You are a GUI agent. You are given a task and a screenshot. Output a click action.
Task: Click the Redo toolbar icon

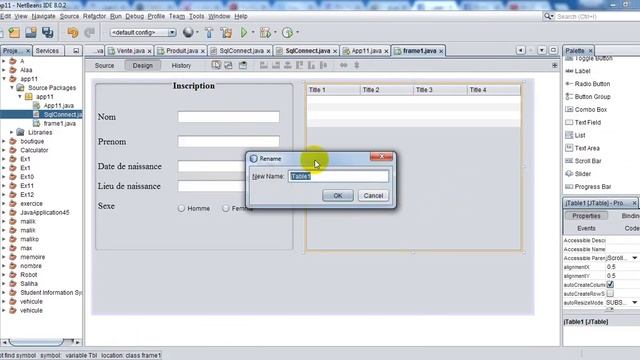point(89,33)
